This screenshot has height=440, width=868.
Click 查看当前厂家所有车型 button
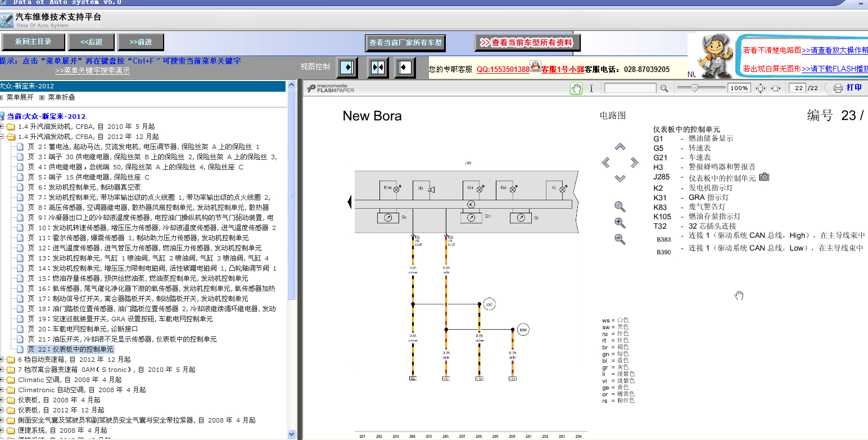coord(405,42)
